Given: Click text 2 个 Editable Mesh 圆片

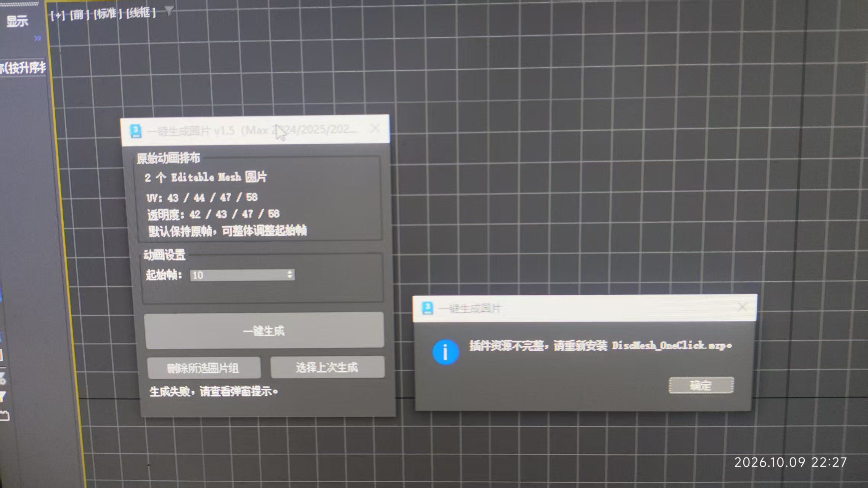Looking at the screenshot, I should [206, 177].
